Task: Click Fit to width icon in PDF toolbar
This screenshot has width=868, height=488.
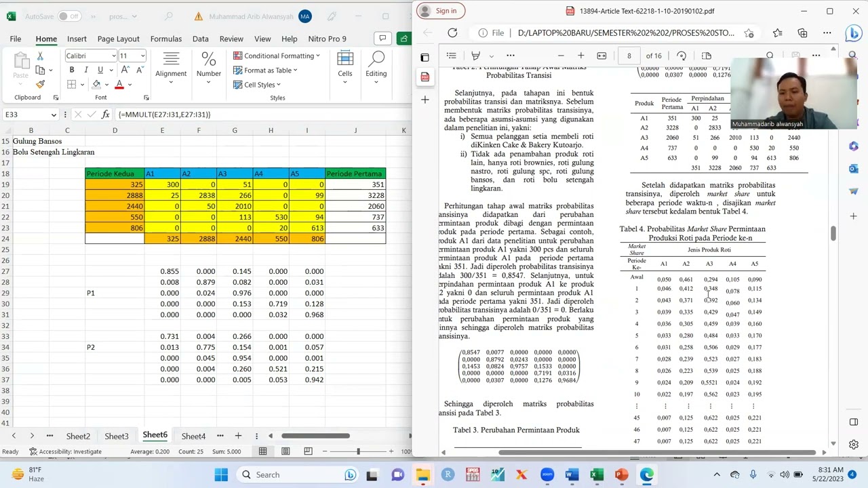Action: pos(601,56)
